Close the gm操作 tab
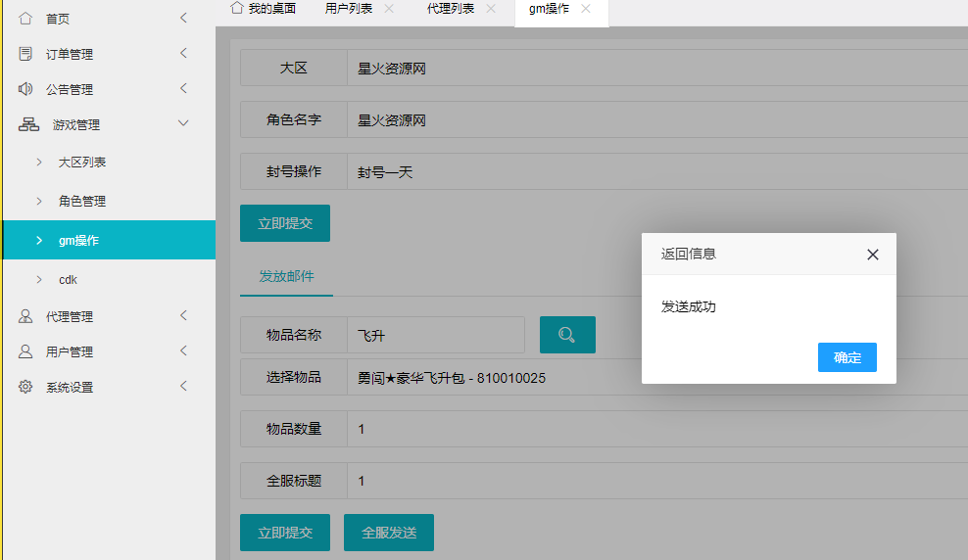Screen dimensions: 968x560 [x=586, y=9]
